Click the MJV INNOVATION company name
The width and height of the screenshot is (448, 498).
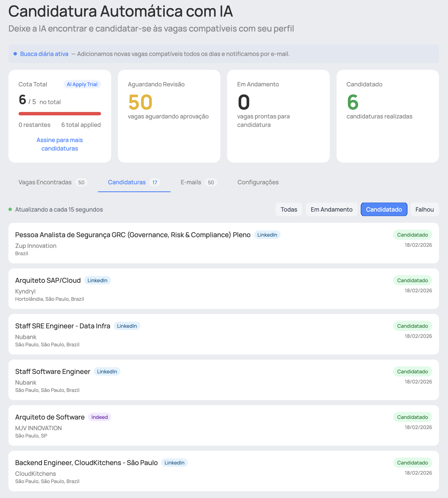coord(38,428)
